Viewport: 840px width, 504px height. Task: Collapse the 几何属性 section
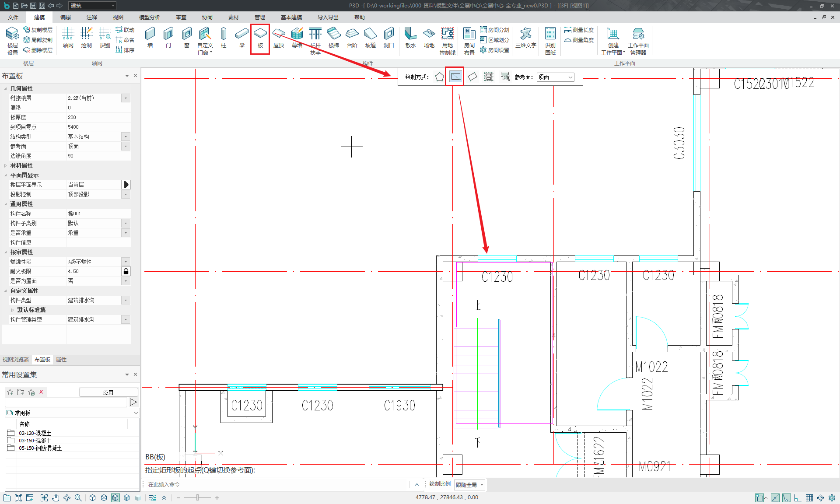(x=6, y=88)
